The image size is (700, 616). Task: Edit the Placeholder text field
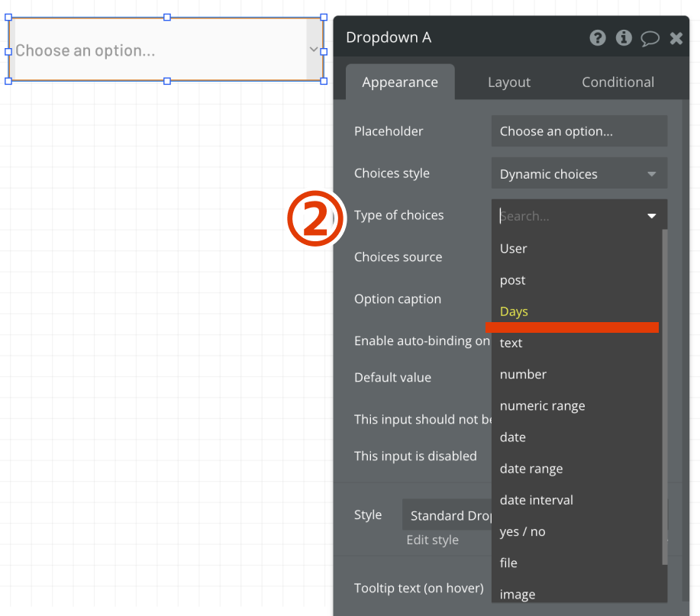point(579,131)
